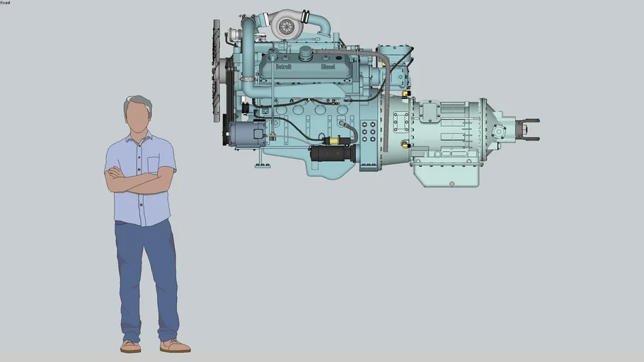Image resolution: width=644 pixels, height=362 pixels.
Task: Select the figure's right-side brown shoe
Action: coord(174,346)
